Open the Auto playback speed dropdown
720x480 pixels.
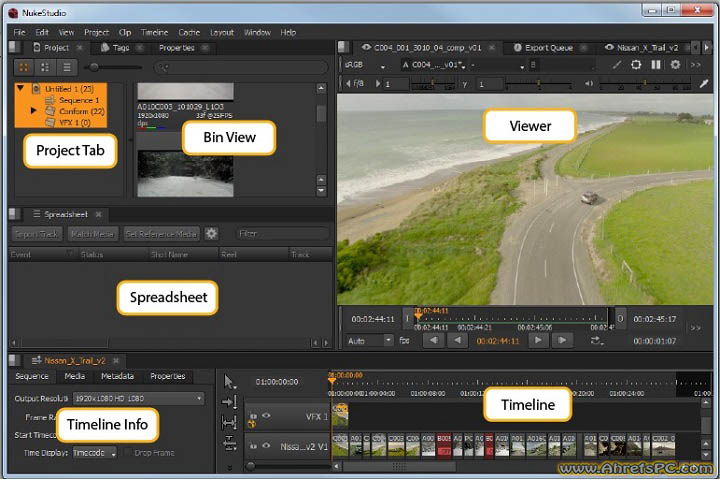tap(370, 341)
